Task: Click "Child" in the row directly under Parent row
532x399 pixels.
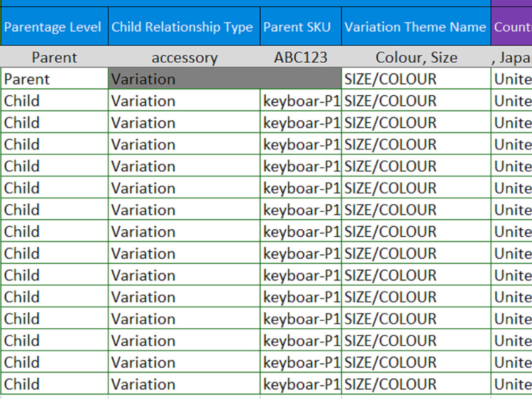Action: [x=54, y=101]
